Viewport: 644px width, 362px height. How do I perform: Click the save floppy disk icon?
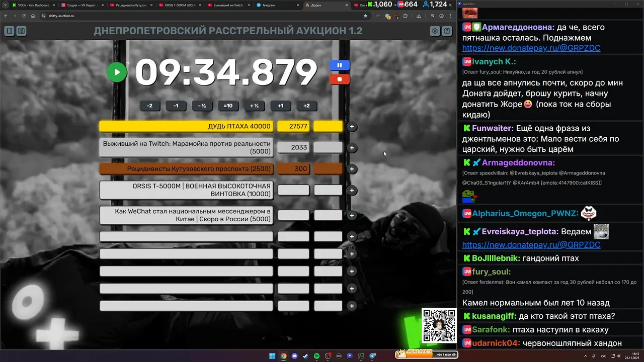click(x=21, y=31)
